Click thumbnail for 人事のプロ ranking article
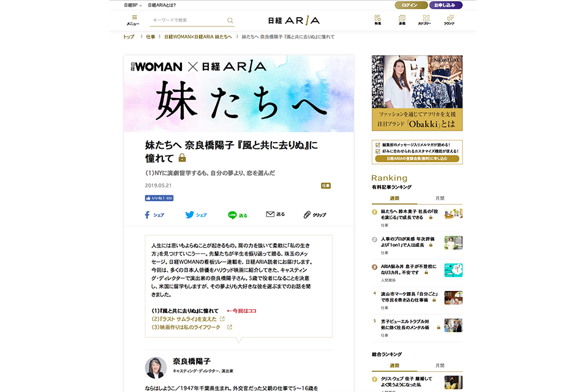 click(453, 243)
